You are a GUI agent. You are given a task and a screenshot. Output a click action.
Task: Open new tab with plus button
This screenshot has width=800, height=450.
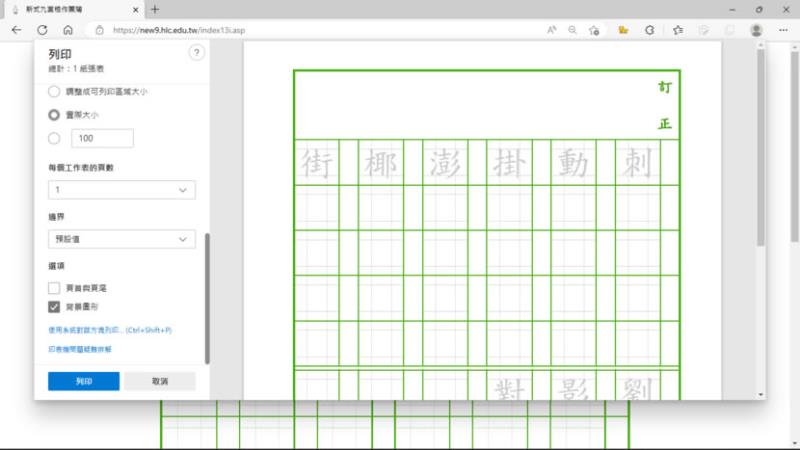coord(154,9)
